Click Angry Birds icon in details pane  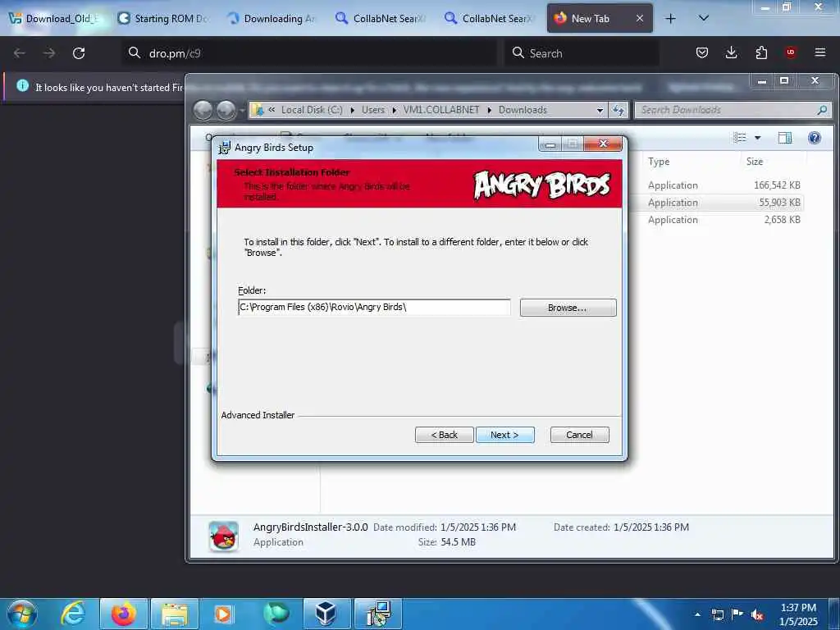pos(223,536)
